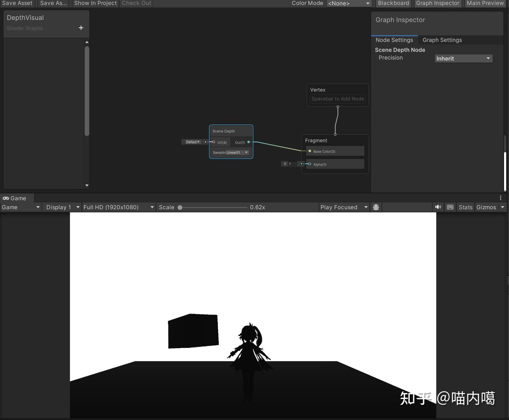Open the Color Mode dropdown showing <None>
The image size is (509, 420).
pos(349,3)
